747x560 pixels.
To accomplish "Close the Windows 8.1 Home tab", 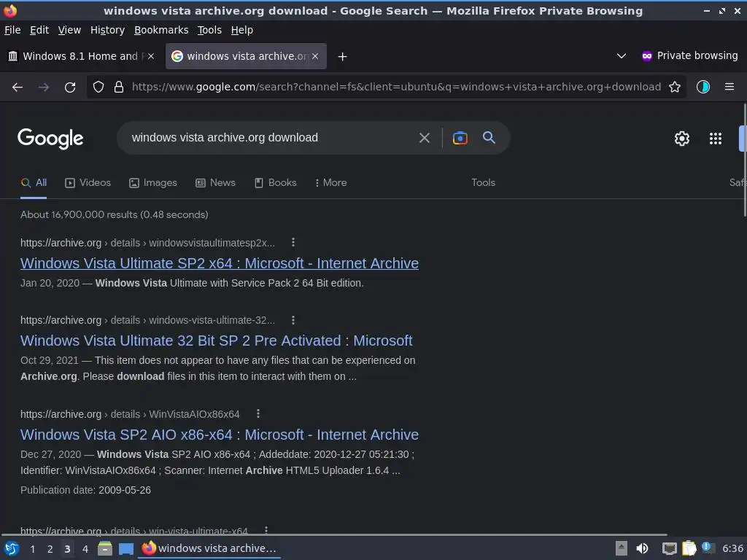I will [151, 56].
